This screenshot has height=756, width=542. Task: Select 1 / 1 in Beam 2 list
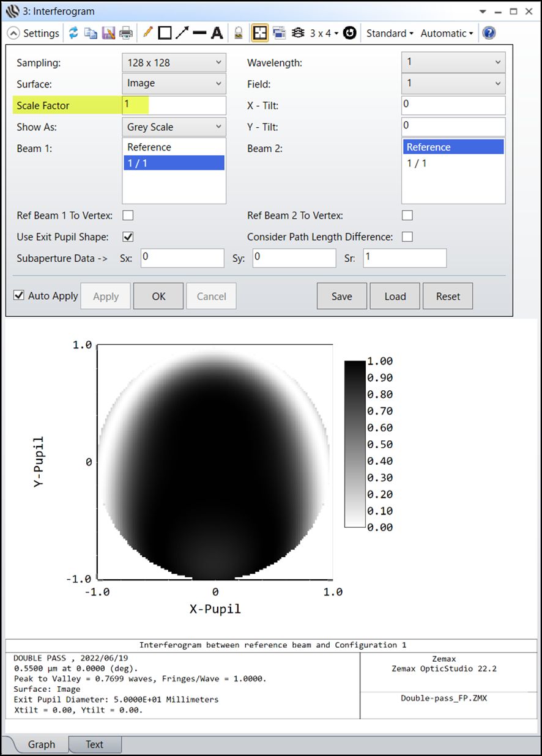coord(453,163)
